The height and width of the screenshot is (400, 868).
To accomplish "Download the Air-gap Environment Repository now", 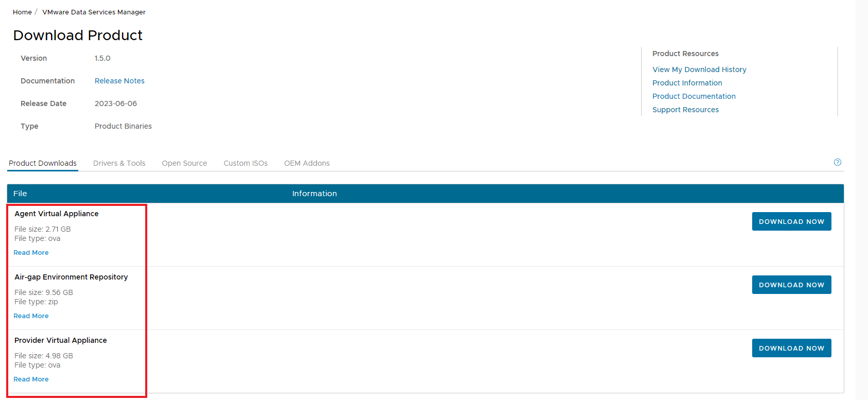I will point(791,285).
